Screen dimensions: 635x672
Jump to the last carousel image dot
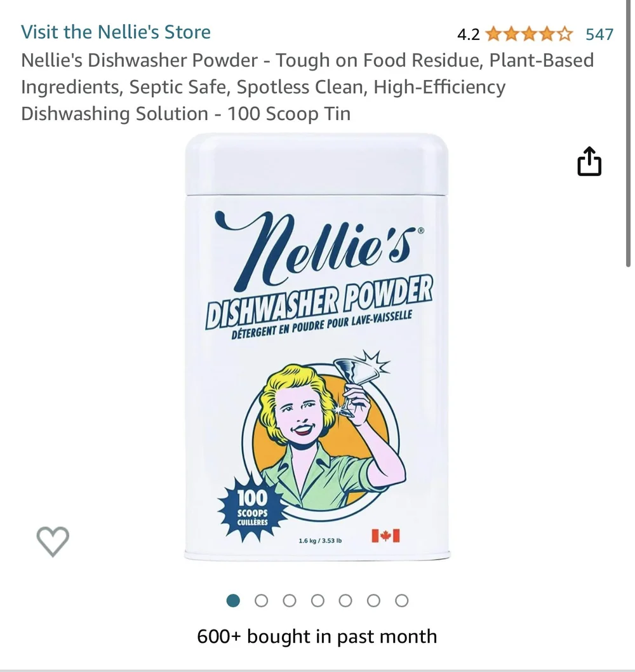point(401,600)
